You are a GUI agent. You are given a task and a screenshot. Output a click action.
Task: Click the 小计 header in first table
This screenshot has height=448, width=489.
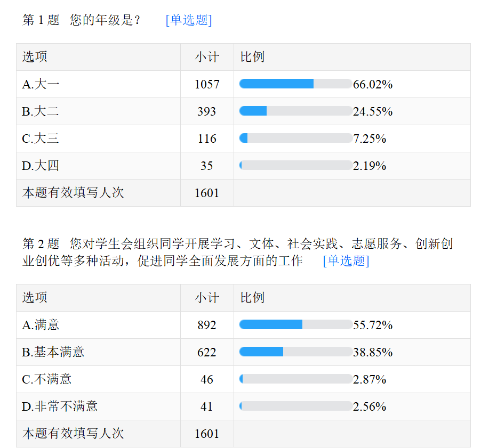(207, 57)
